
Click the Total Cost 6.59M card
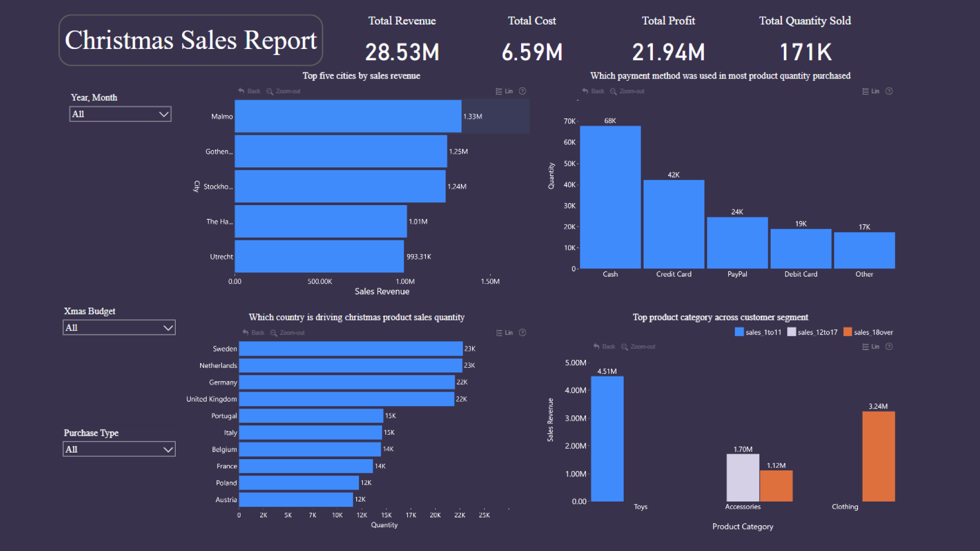532,40
